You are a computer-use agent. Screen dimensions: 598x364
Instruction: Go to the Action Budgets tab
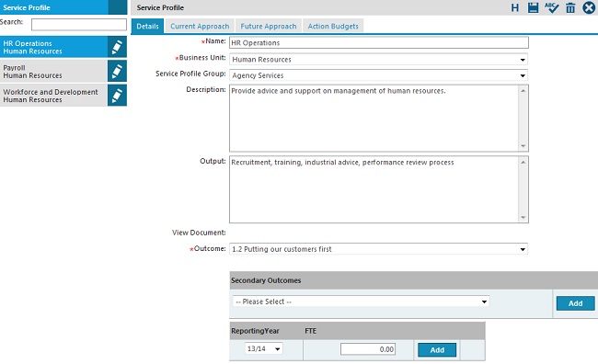333,27
